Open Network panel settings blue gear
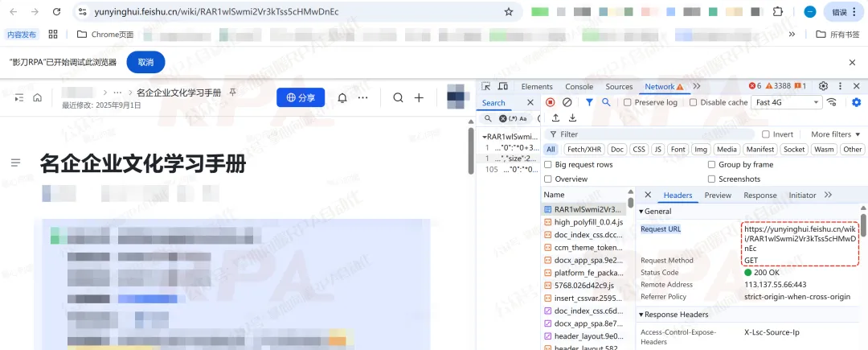Screen dimensions: 868x350 (x=857, y=102)
